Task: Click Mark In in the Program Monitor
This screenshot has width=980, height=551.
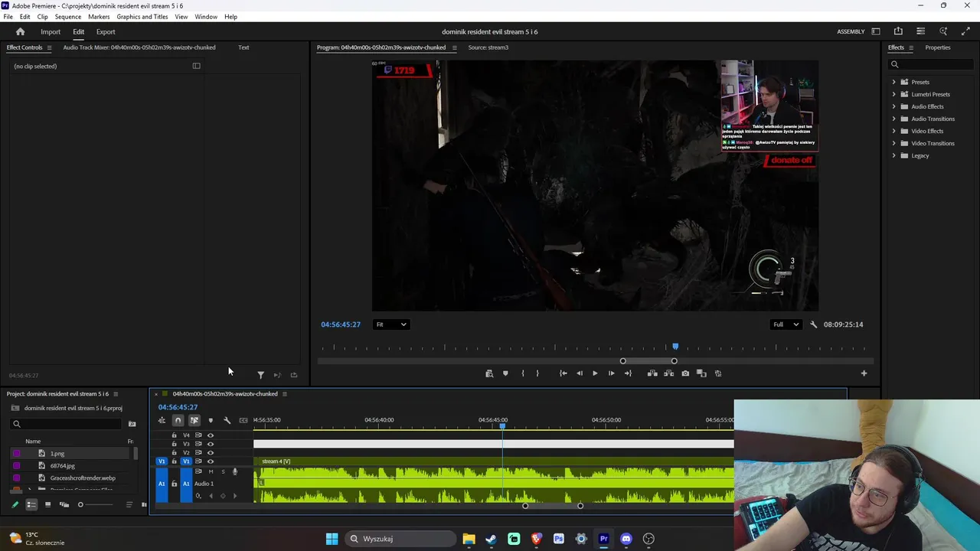Action: pos(523,373)
